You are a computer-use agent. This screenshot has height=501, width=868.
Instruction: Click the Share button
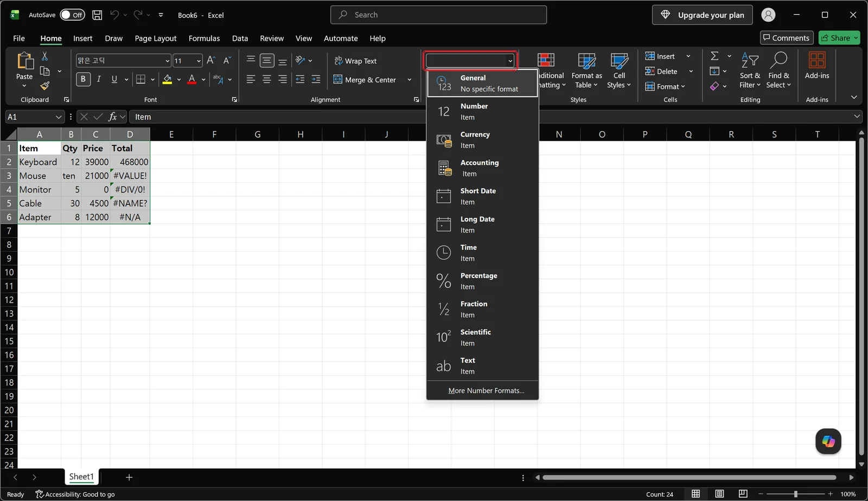(839, 38)
